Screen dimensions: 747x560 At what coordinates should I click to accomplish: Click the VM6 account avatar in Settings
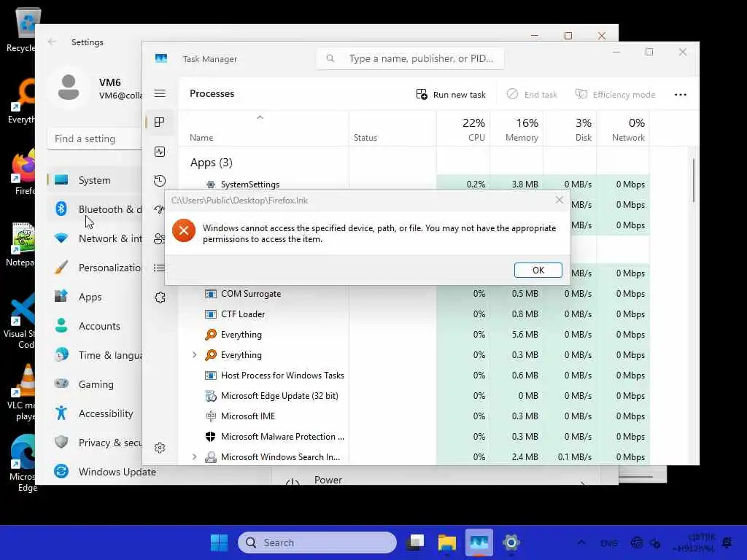(x=69, y=87)
